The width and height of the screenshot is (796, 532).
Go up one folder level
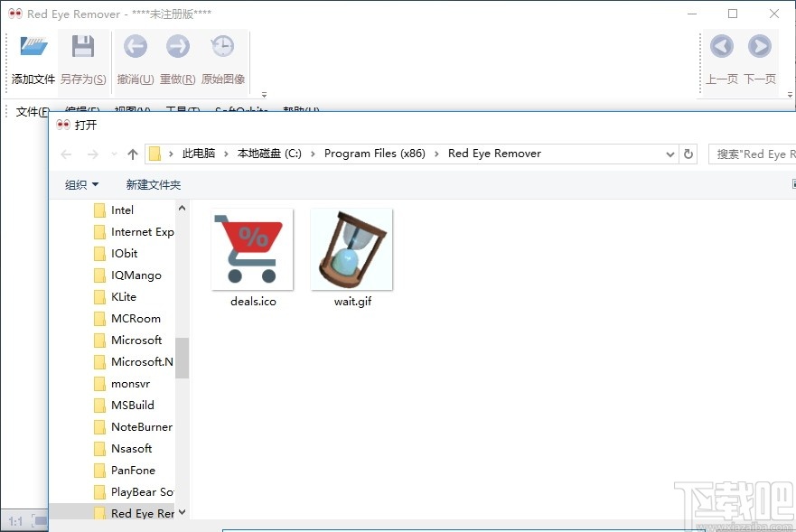(x=133, y=154)
